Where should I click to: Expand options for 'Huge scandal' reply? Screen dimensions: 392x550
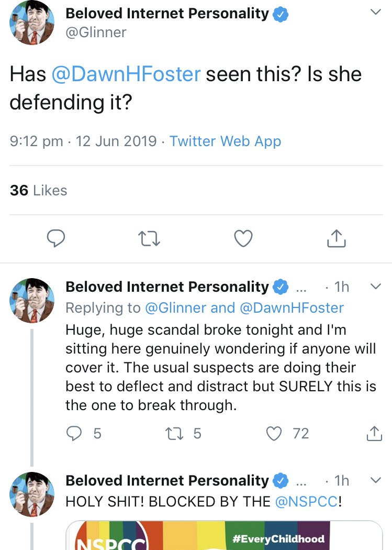point(375,287)
